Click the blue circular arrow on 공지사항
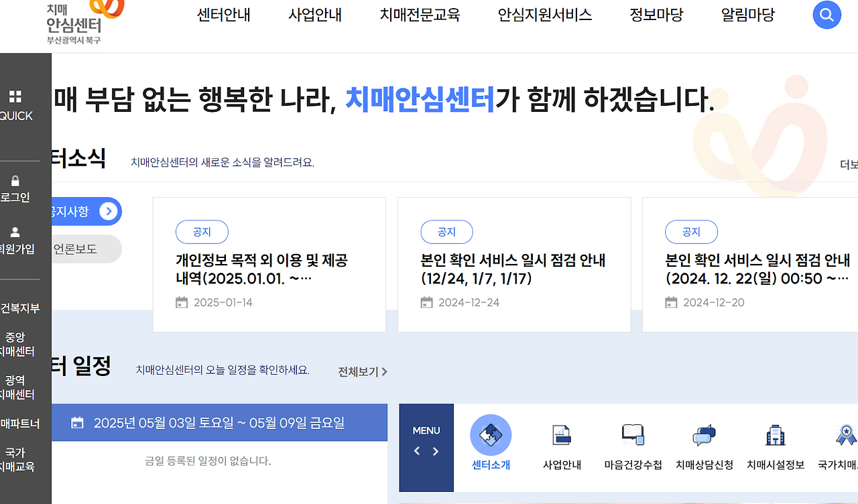This screenshot has width=858, height=504. coord(109,211)
